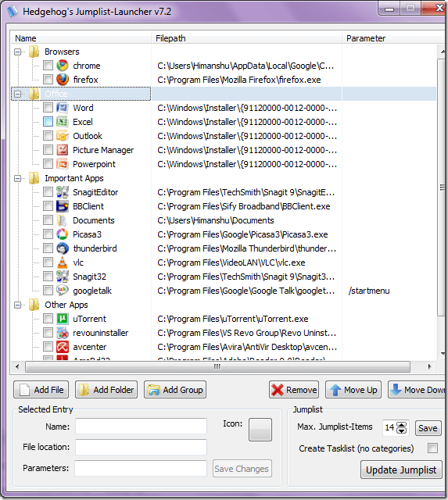448x500 pixels.
Task: Collapse the Office group
Action: pyautogui.click(x=17, y=94)
